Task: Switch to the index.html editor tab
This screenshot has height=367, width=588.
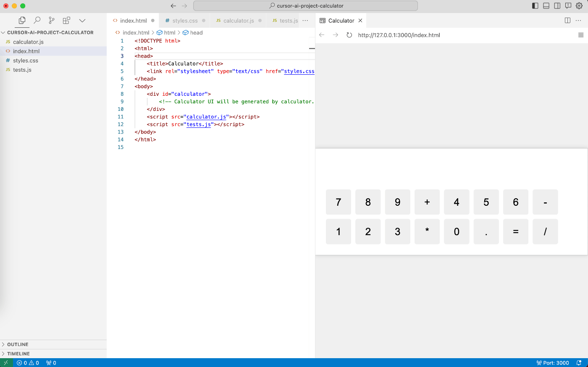Action: [133, 21]
